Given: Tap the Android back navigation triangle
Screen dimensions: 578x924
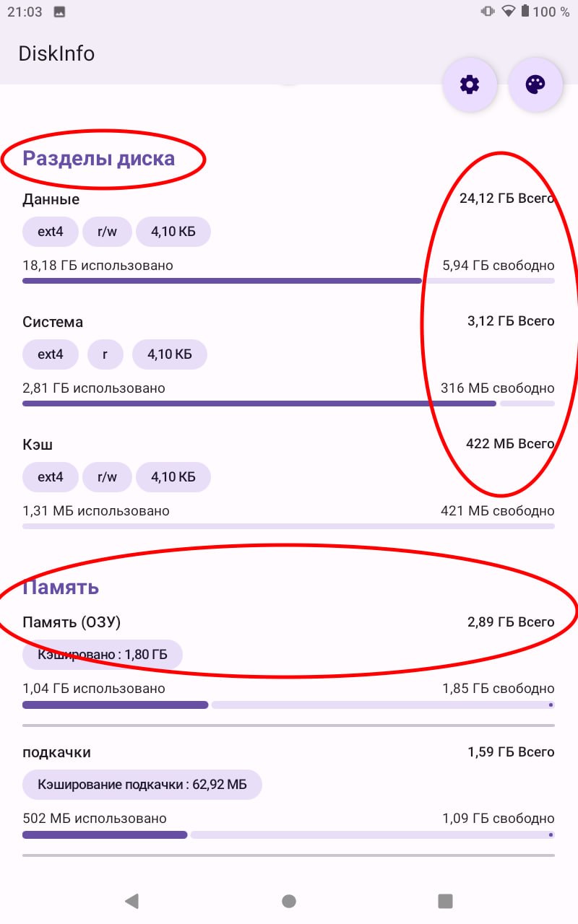Looking at the screenshot, I should click(x=131, y=900).
